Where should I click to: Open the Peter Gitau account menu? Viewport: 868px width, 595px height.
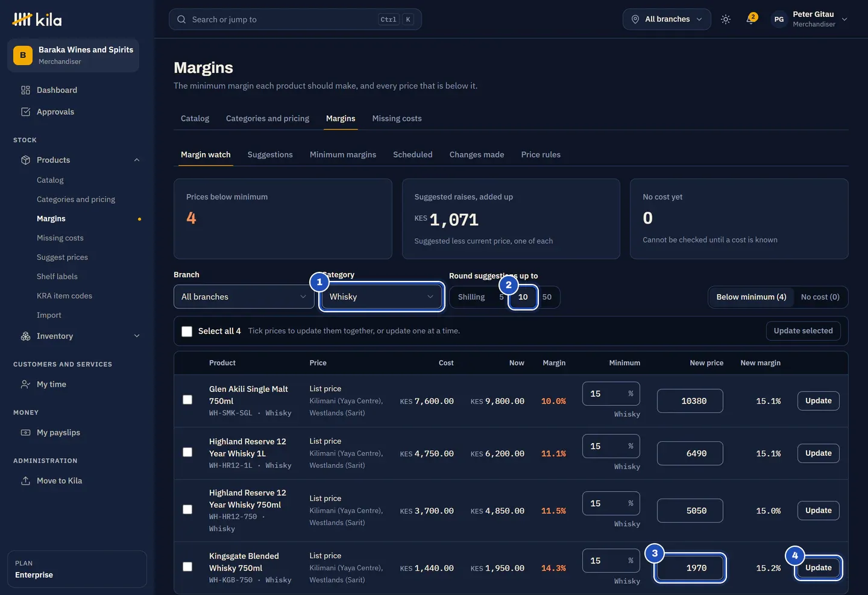tap(810, 19)
